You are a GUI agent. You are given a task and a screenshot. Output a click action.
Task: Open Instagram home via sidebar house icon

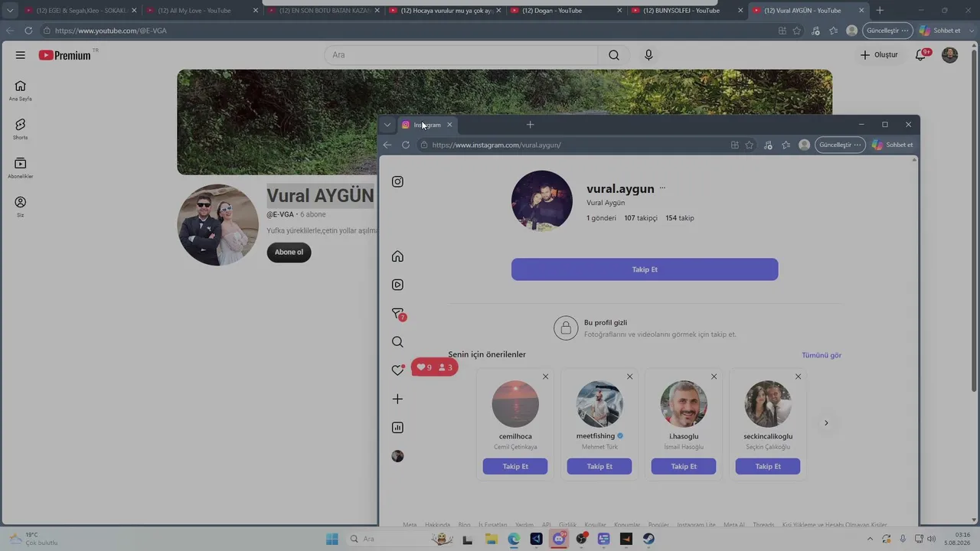coord(397,256)
